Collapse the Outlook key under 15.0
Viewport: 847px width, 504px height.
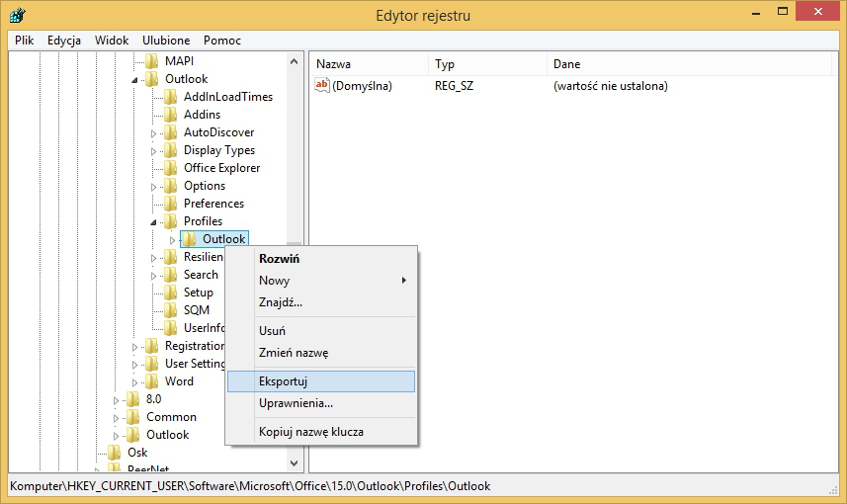134,80
